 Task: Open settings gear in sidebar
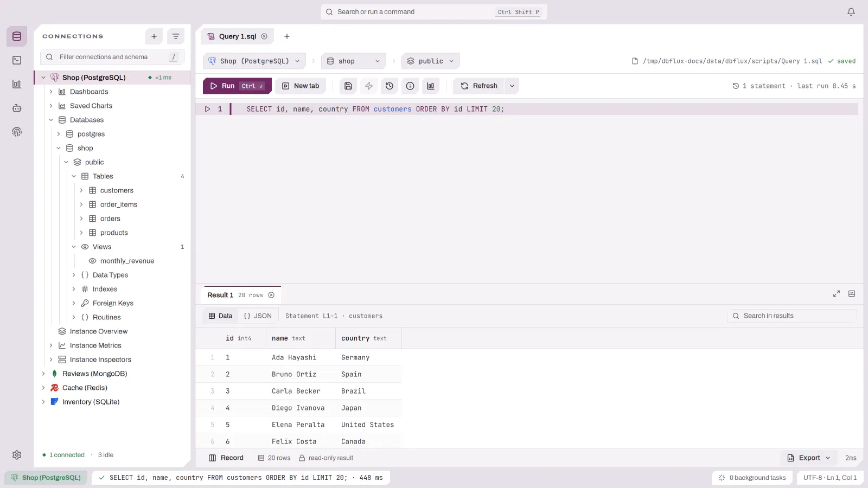coord(17,455)
